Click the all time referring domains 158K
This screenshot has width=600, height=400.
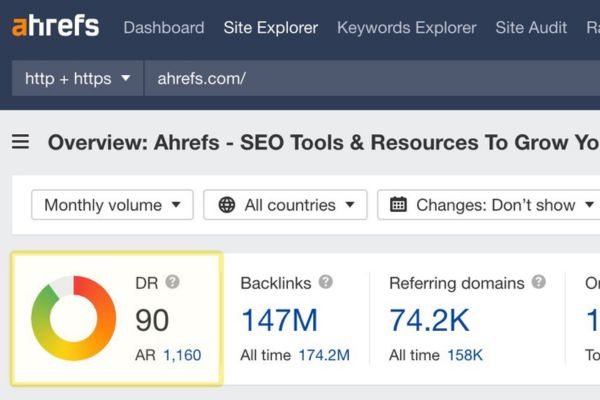[x=465, y=355]
